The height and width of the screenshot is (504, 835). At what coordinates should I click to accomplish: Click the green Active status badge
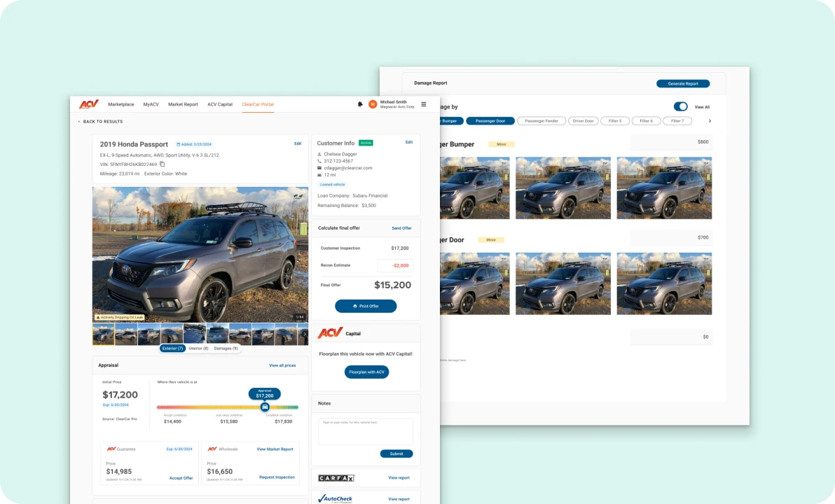[x=366, y=143]
